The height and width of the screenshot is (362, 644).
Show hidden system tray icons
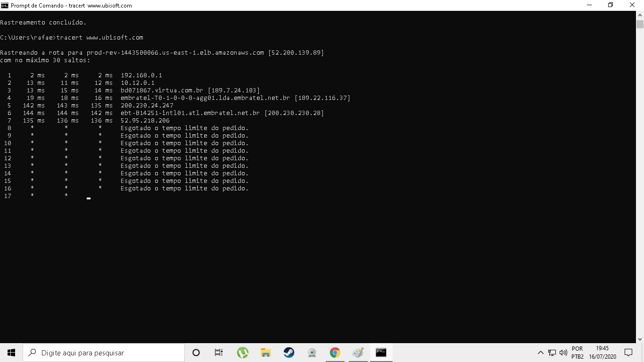[x=541, y=353]
